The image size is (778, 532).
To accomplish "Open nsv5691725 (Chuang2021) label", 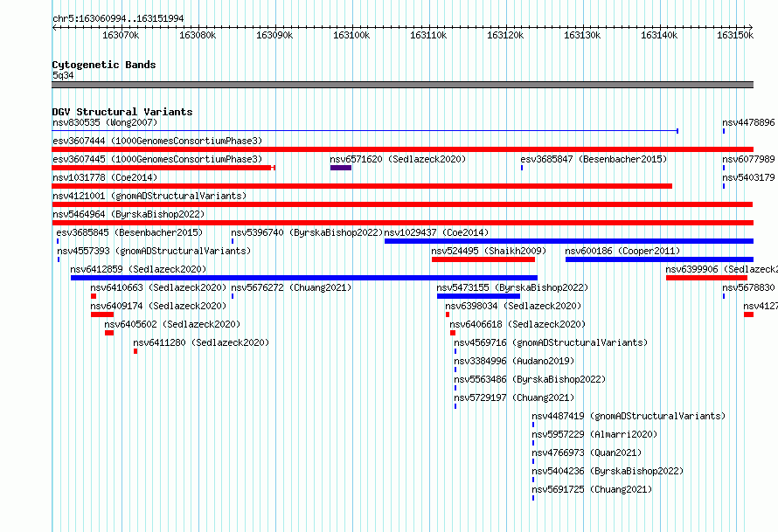I will coord(592,489).
